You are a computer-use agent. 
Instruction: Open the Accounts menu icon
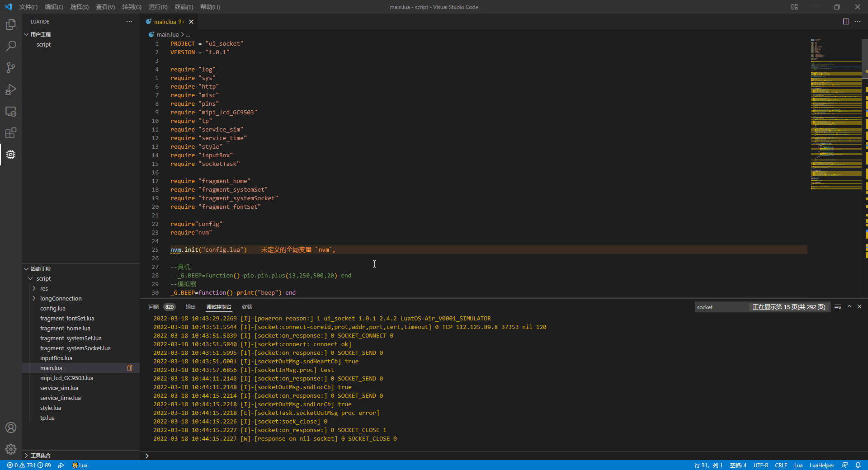11,428
